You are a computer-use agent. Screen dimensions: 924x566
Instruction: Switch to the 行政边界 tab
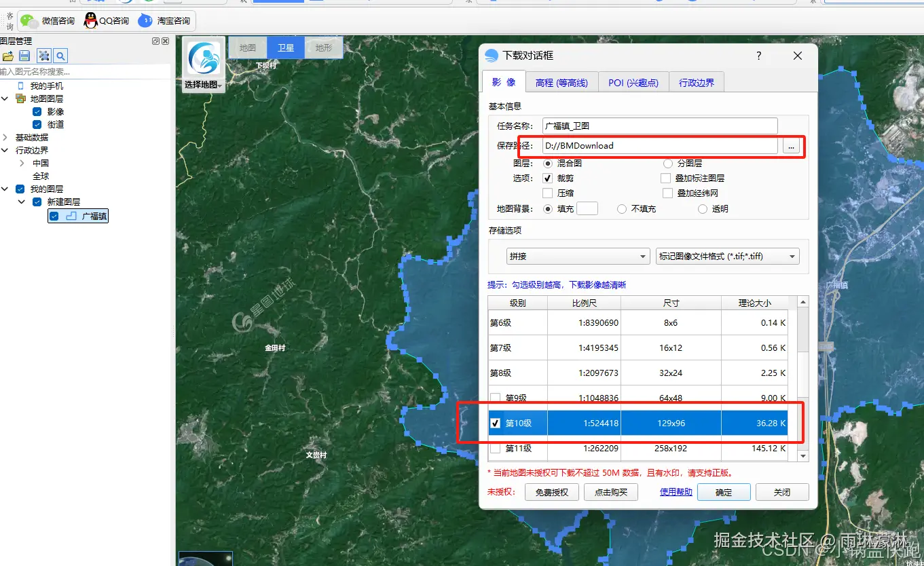coord(697,83)
